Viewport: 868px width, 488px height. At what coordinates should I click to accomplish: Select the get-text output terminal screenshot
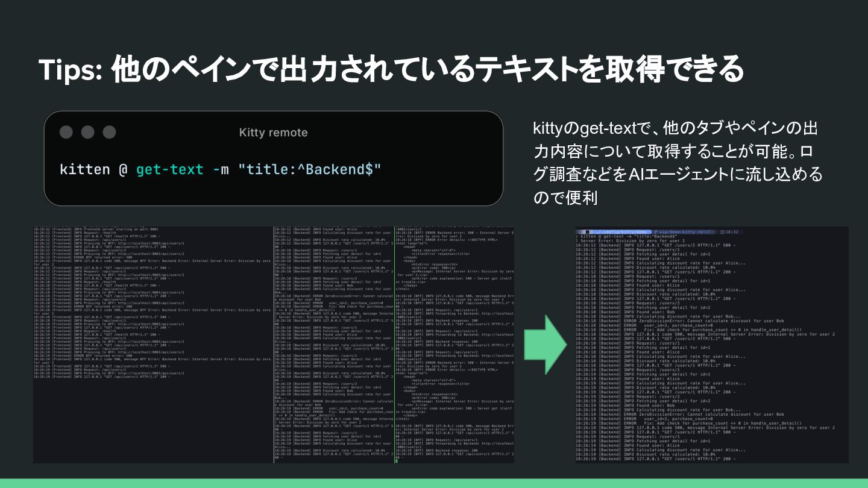point(712,345)
